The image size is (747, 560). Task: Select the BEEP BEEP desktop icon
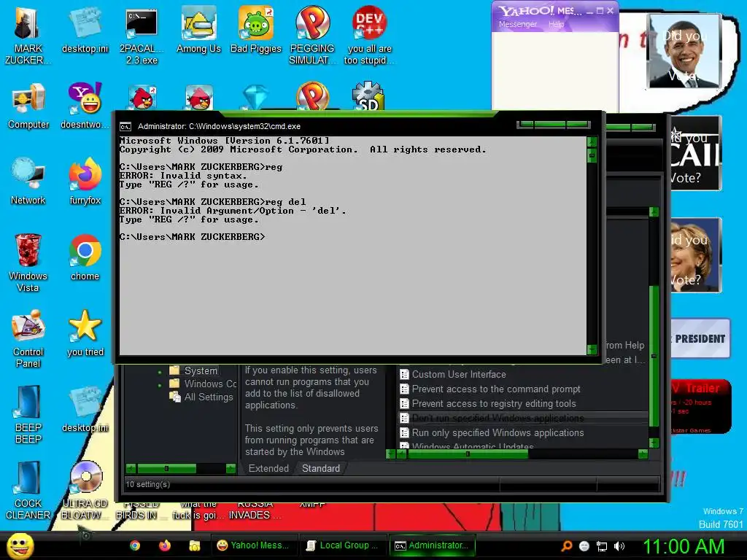coord(28,415)
